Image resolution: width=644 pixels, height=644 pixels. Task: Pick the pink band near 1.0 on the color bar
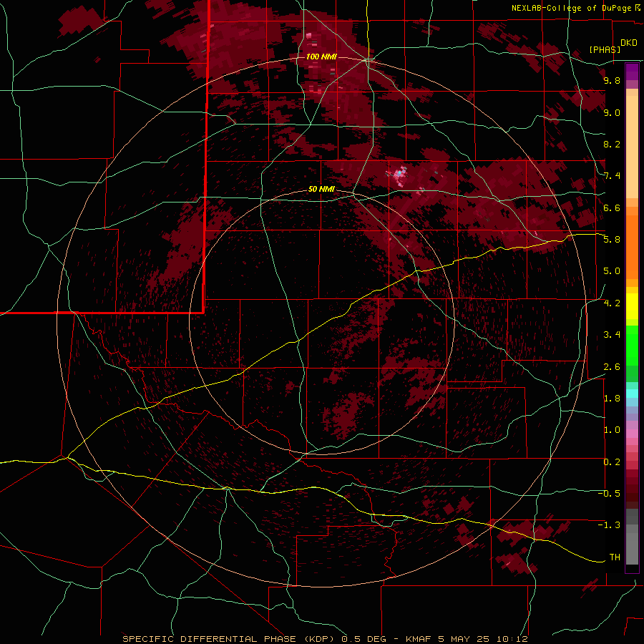(632, 434)
